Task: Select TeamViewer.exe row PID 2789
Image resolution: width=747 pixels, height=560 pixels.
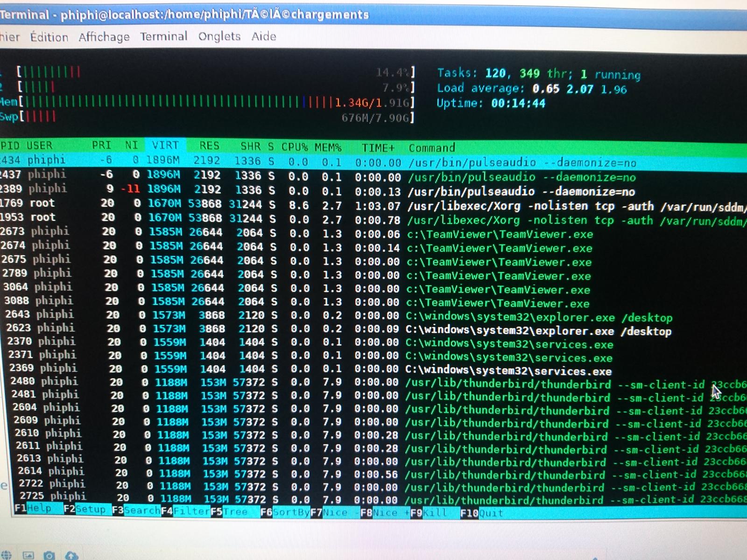Action: pos(373,274)
